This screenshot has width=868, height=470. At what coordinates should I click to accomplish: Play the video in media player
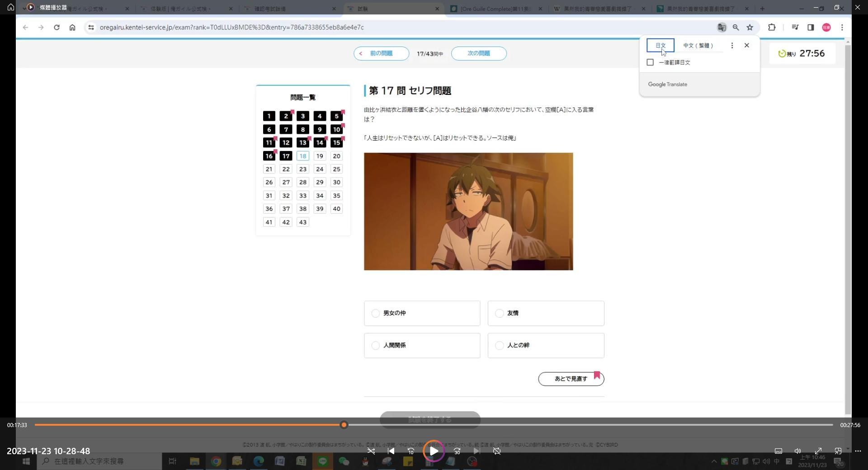tap(434, 451)
